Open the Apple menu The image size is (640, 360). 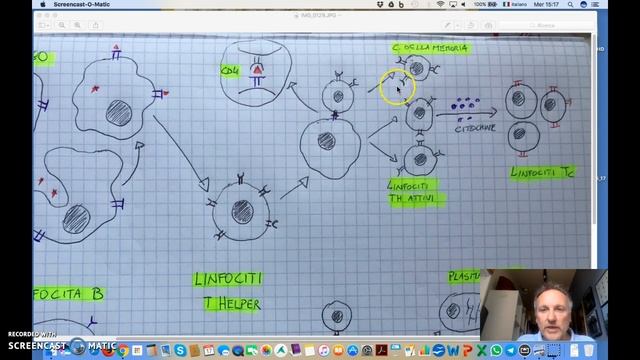click(x=43, y=4)
